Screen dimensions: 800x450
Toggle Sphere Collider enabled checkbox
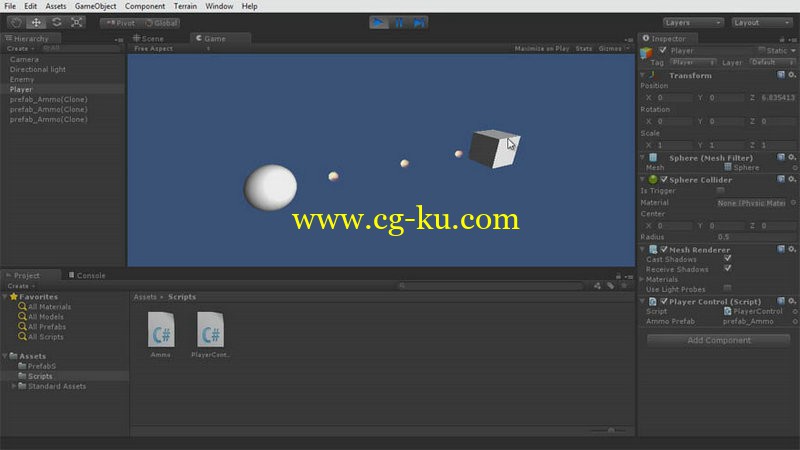pos(664,180)
